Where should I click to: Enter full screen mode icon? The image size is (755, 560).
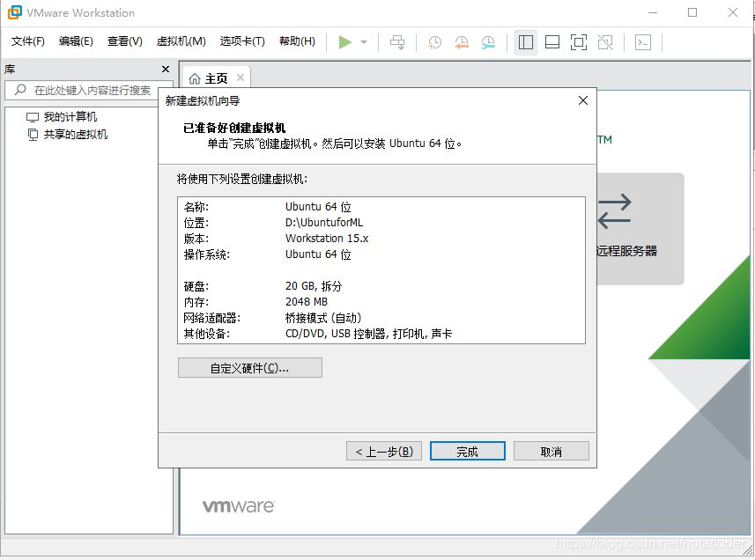(x=578, y=42)
